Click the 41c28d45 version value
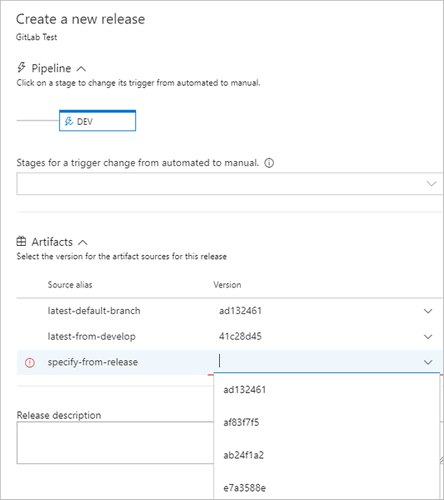The image size is (444, 500). (x=240, y=336)
